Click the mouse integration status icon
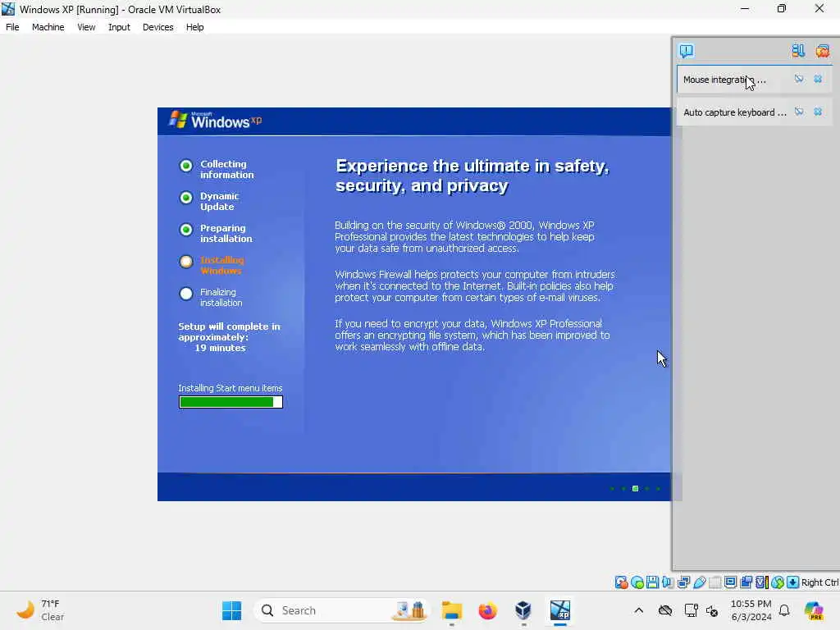This screenshot has height=630, width=840. (778, 582)
